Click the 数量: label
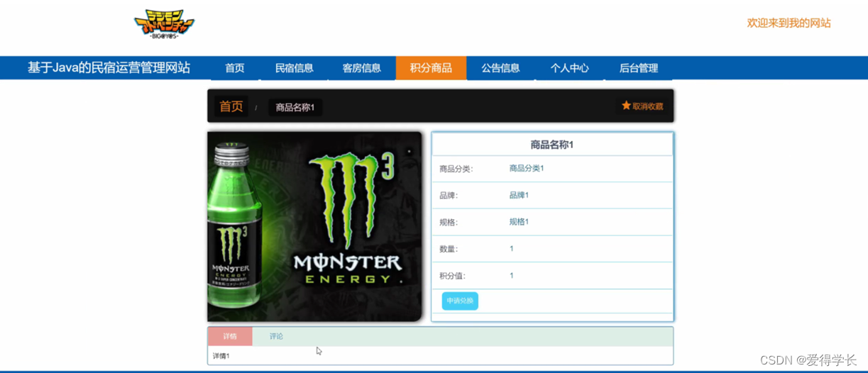 pos(449,249)
